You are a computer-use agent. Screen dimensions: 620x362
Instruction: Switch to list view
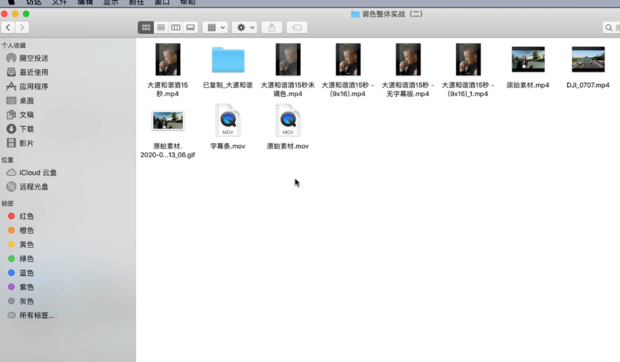pyautogui.click(x=161, y=27)
